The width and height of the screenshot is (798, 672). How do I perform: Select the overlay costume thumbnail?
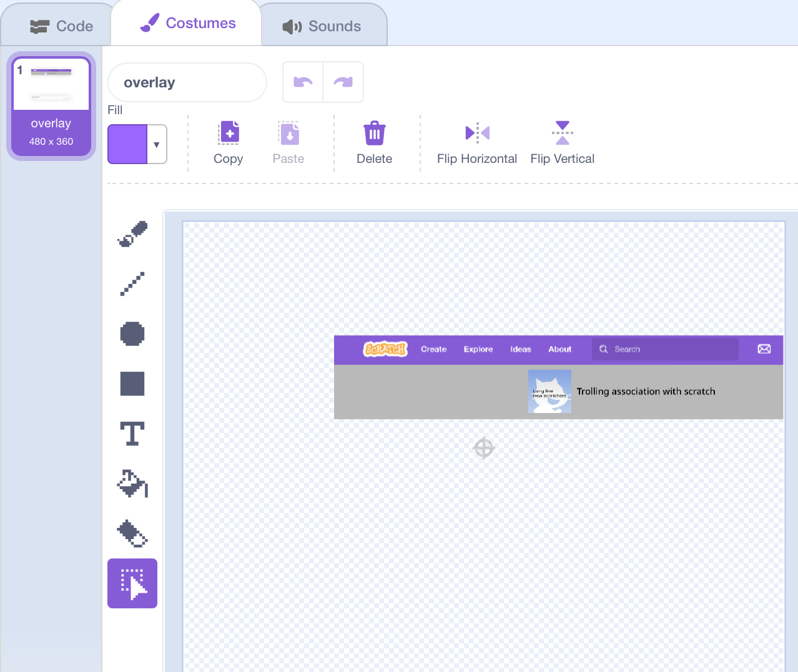(51, 106)
